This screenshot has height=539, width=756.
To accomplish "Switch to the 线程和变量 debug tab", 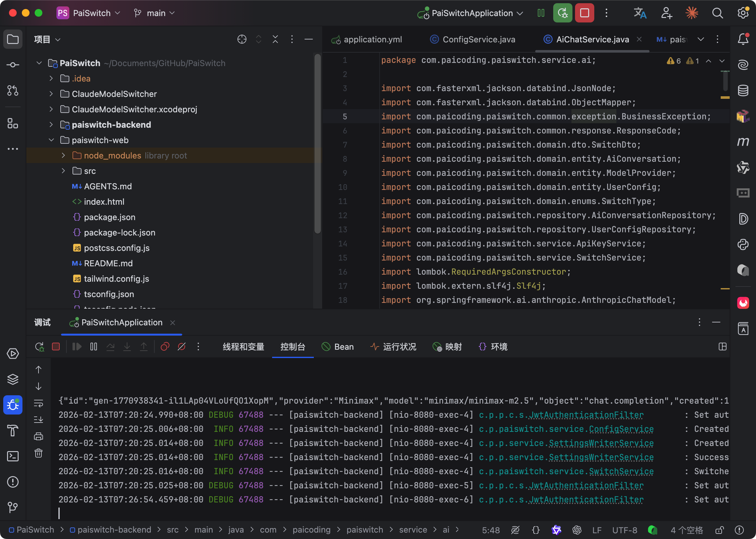I will (x=243, y=347).
